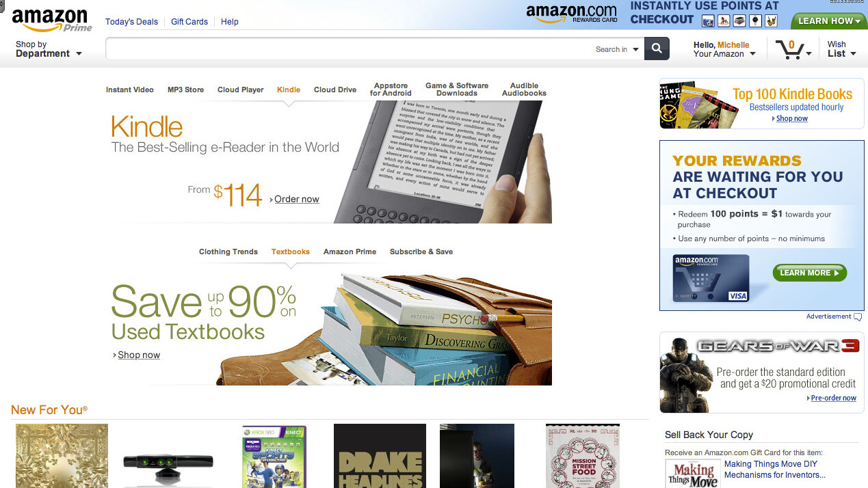Click the Amazon Visa credit card image
Image resolution: width=868 pixels, height=488 pixels.
(x=711, y=277)
